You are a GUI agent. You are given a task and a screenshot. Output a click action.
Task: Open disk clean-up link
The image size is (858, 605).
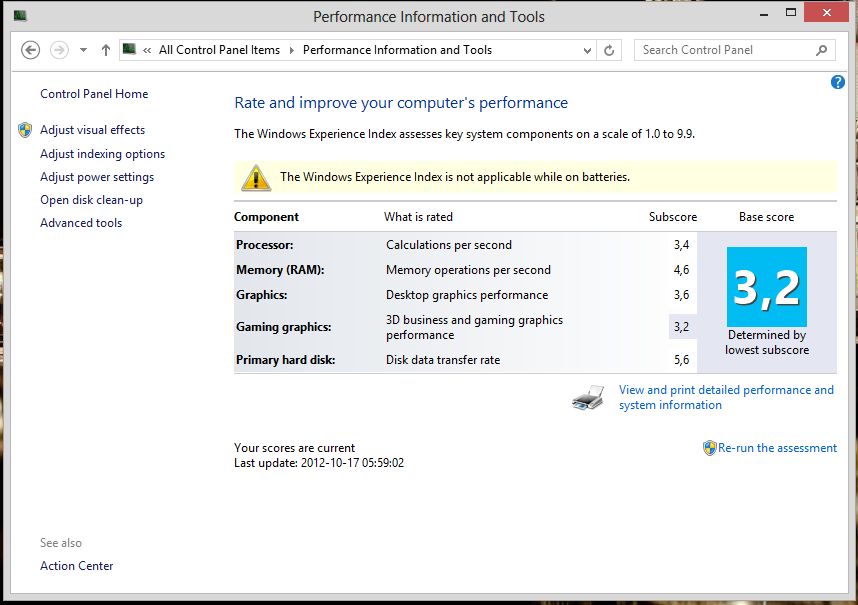(91, 200)
